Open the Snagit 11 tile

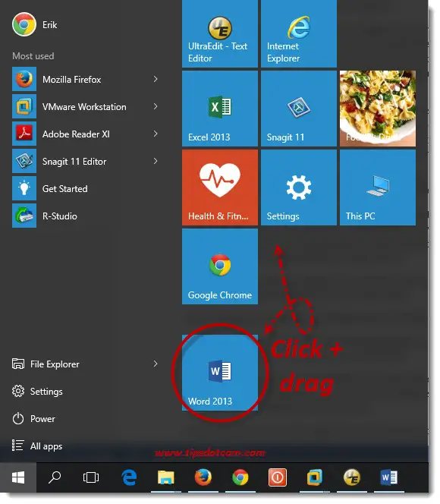(x=299, y=109)
